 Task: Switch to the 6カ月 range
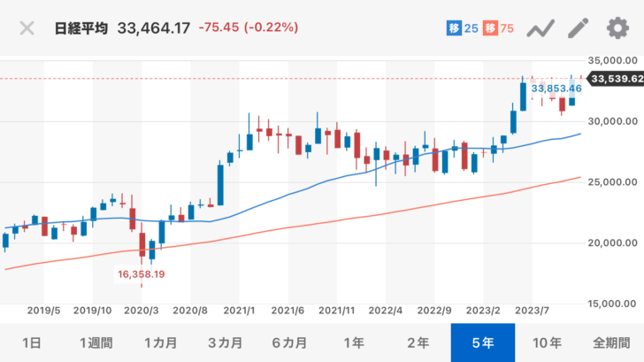click(289, 343)
